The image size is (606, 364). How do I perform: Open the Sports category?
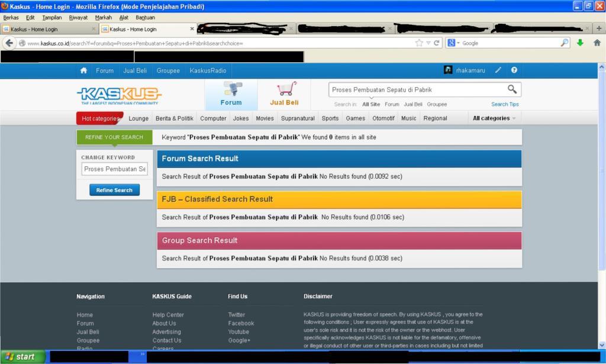(x=330, y=118)
